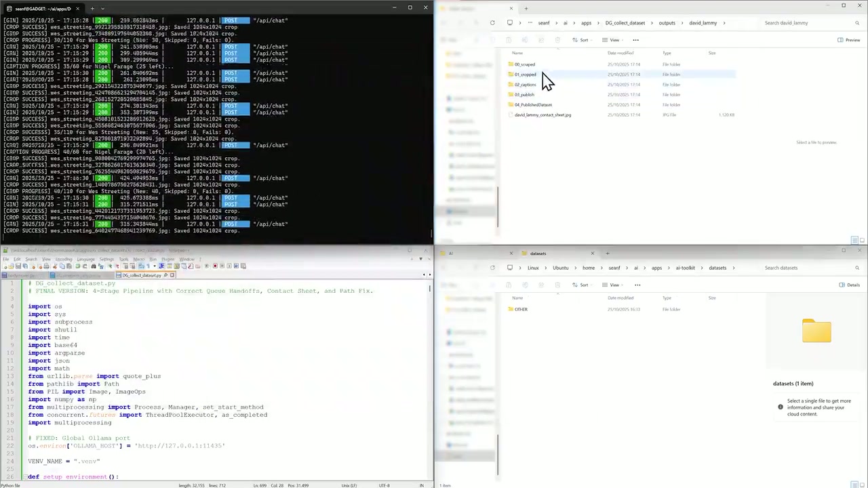868x488 pixels.
Task: Click Notepad++ Find icon
Action: pos(92,266)
